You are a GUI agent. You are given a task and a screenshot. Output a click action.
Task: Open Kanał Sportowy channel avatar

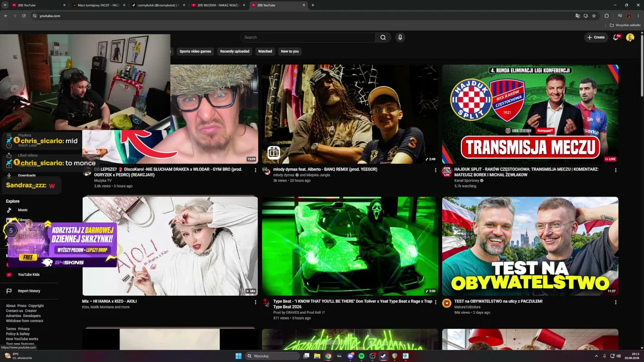pyautogui.click(x=447, y=172)
